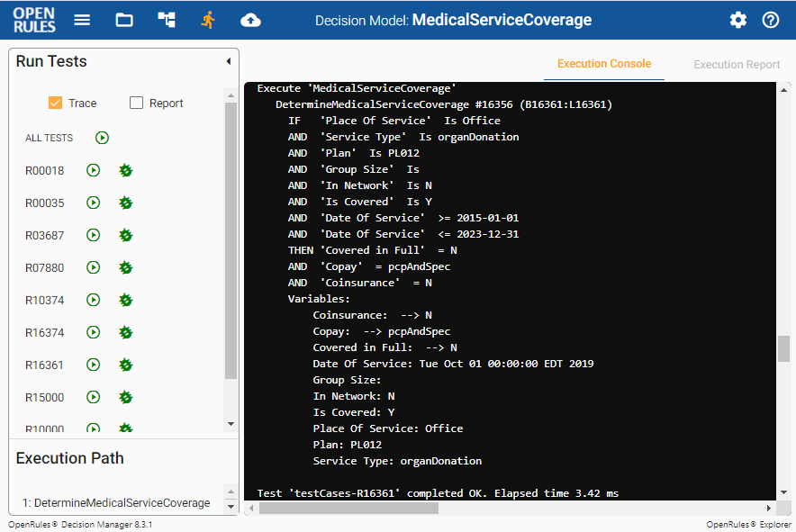The image size is (796, 532).
Task: Open help with question mark icon
Action: click(x=771, y=20)
